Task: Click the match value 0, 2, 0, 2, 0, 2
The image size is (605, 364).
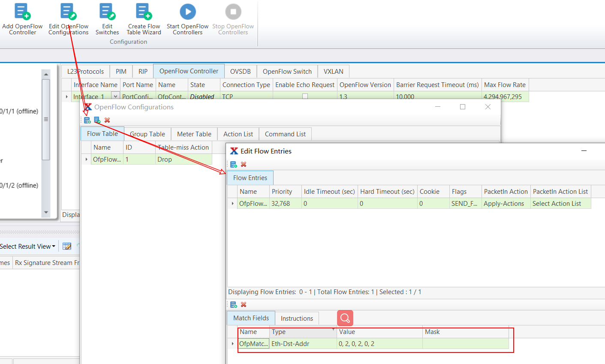Action: 380,344
